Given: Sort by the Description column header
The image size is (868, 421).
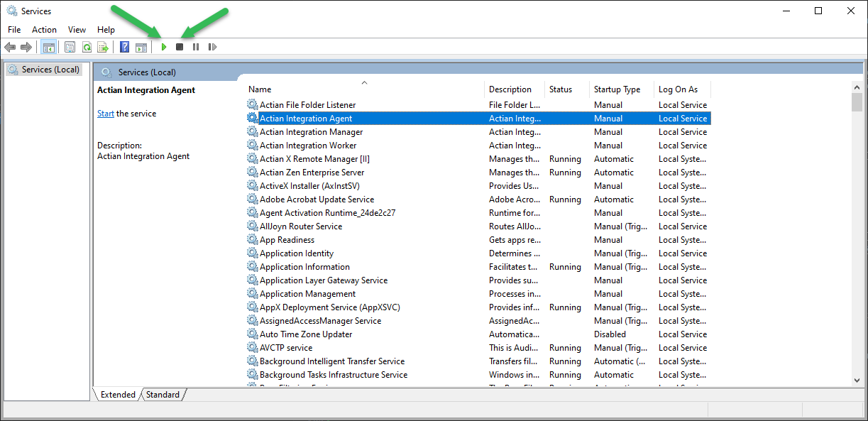Looking at the screenshot, I should (x=515, y=89).
